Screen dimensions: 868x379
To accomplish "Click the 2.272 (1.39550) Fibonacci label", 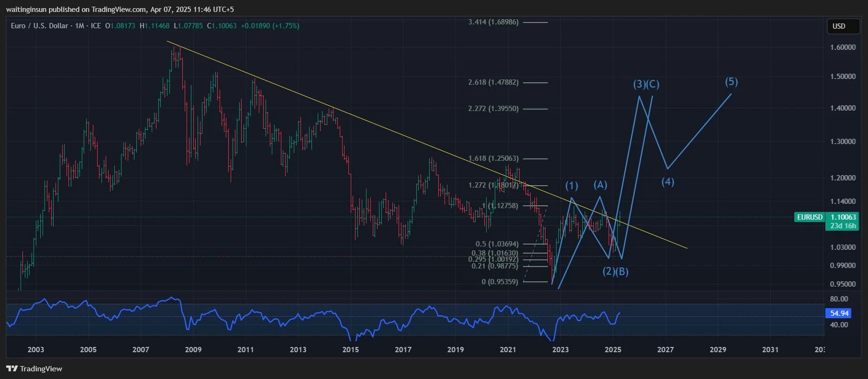I will point(493,109).
